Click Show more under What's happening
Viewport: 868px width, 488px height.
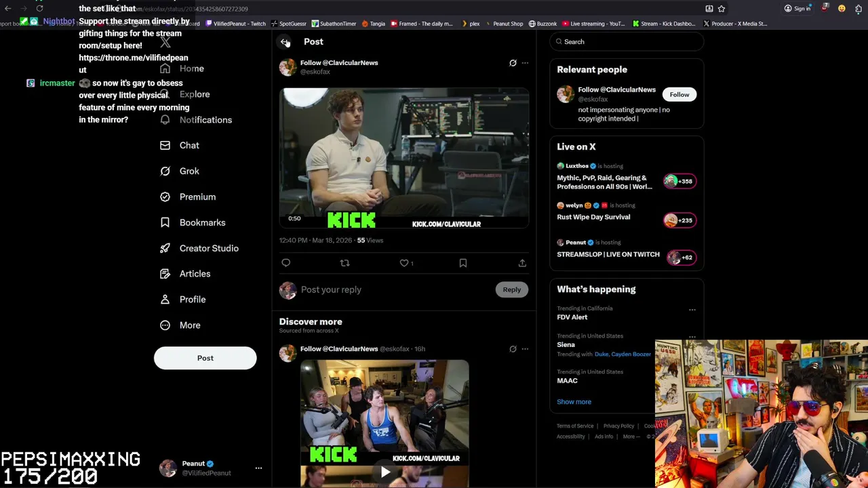coord(574,402)
